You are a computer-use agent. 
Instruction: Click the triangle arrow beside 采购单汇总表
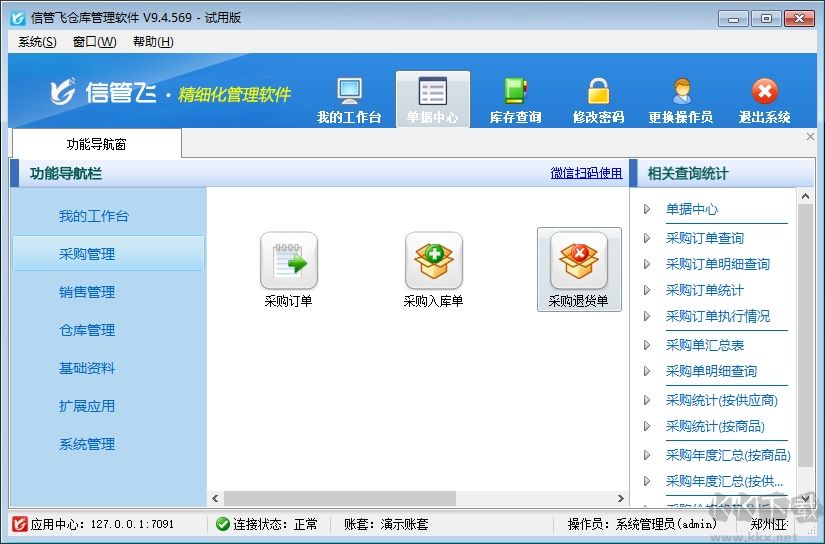(647, 345)
